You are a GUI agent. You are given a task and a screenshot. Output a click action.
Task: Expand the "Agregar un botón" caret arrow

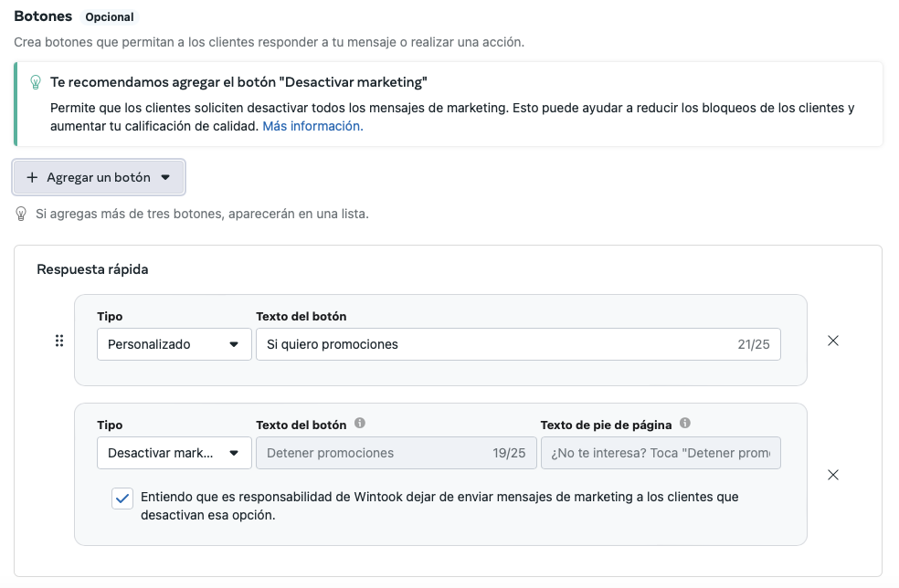coord(165,178)
